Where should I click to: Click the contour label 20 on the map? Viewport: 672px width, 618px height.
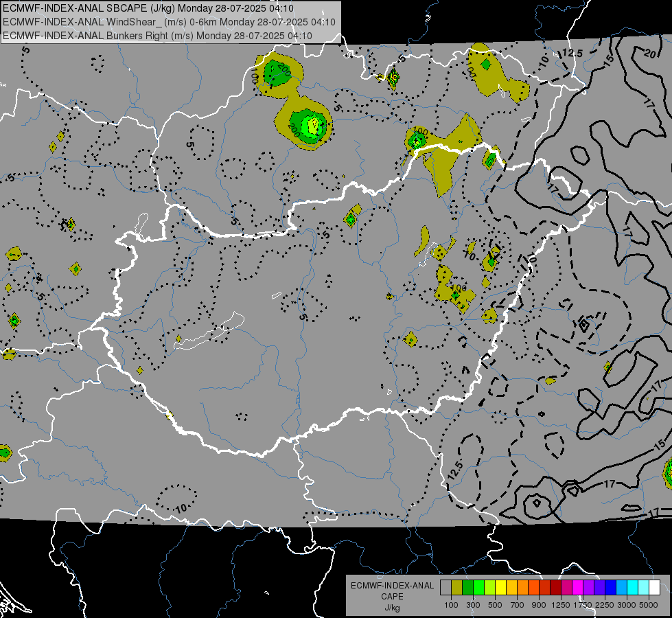[x=650, y=54]
